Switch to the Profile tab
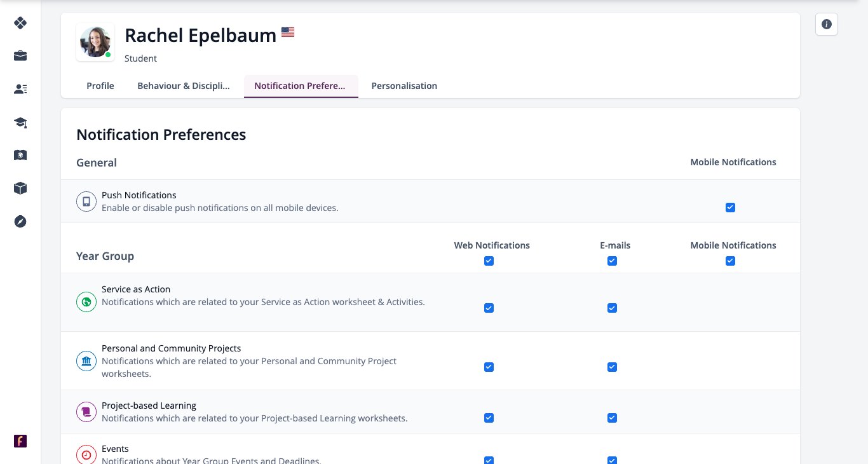 [100, 86]
